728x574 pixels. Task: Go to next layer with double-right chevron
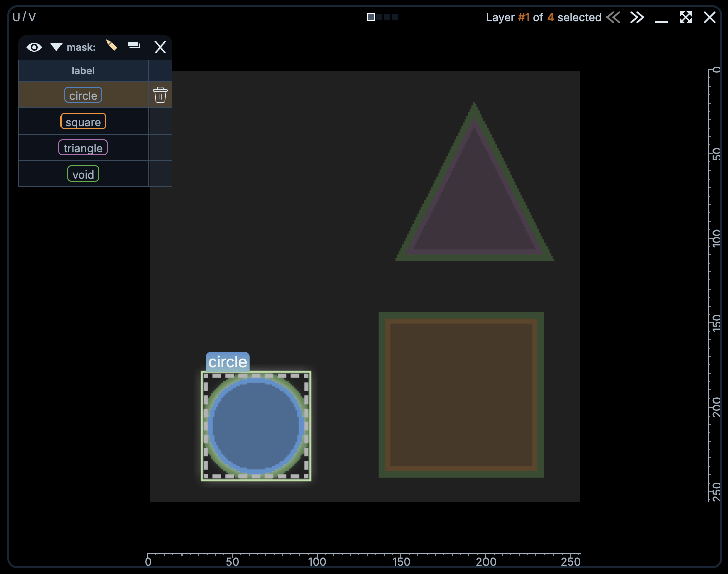pyautogui.click(x=637, y=17)
